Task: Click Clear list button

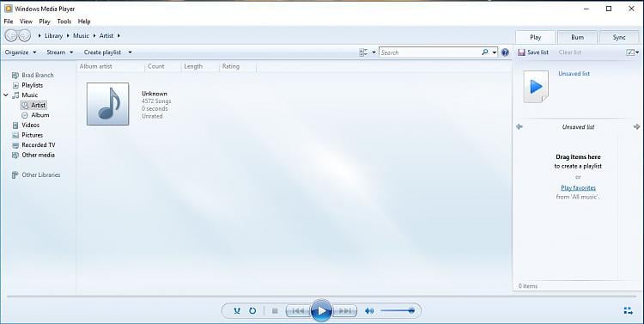Action: point(570,52)
